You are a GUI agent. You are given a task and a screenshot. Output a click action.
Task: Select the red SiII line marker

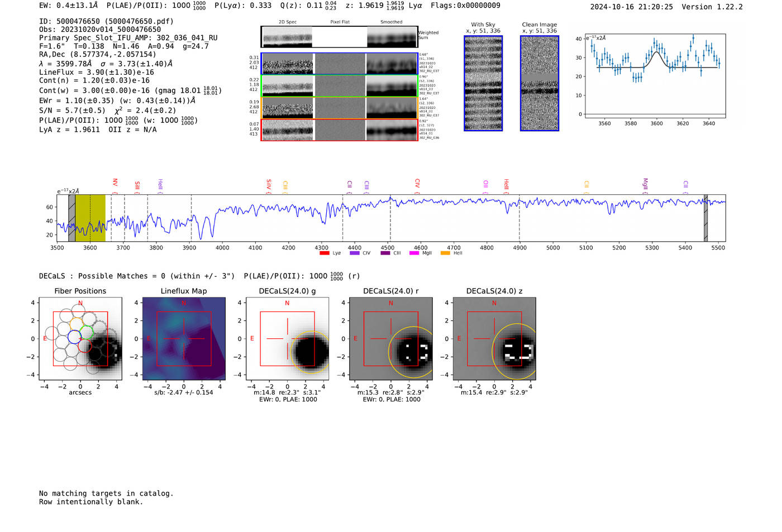(x=137, y=187)
